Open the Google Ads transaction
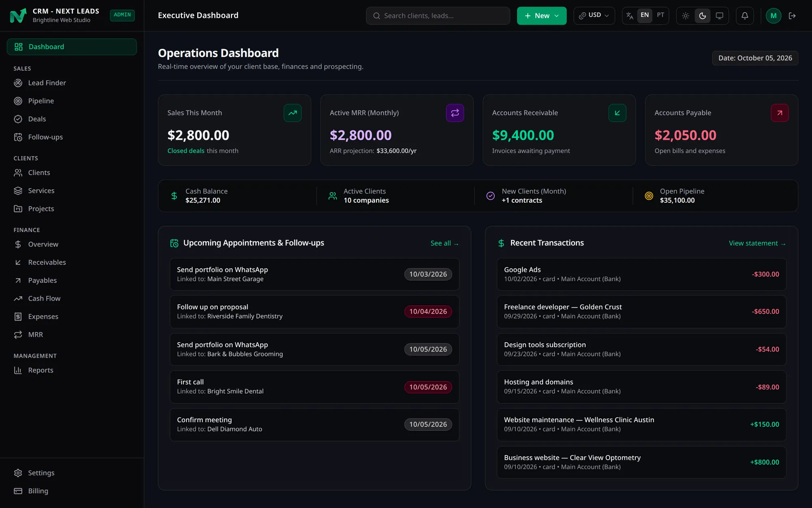Viewport: 812px width, 508px height. 641,274
